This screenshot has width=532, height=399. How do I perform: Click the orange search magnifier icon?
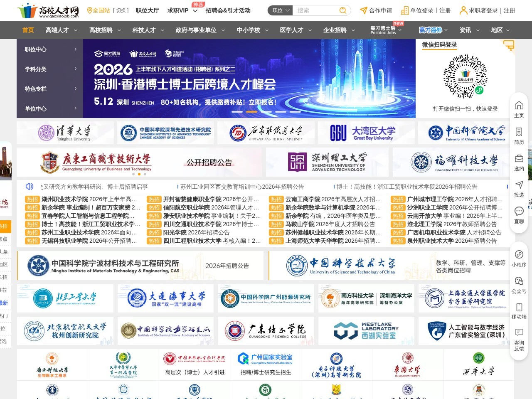[x=343, y=10]
